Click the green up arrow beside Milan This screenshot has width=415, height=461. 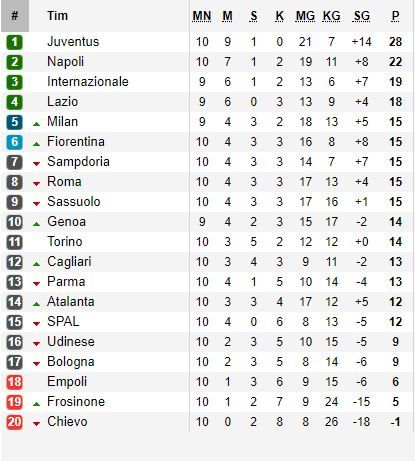(37, 124)
